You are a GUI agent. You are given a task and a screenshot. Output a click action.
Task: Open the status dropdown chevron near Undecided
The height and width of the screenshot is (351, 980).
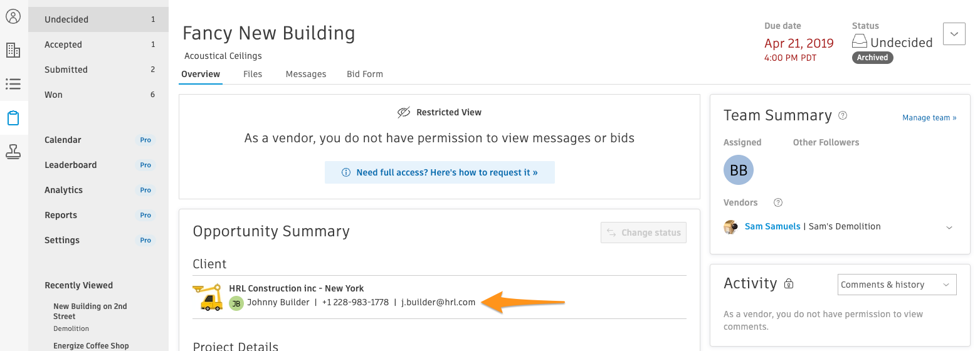click(x=954, y=34)
